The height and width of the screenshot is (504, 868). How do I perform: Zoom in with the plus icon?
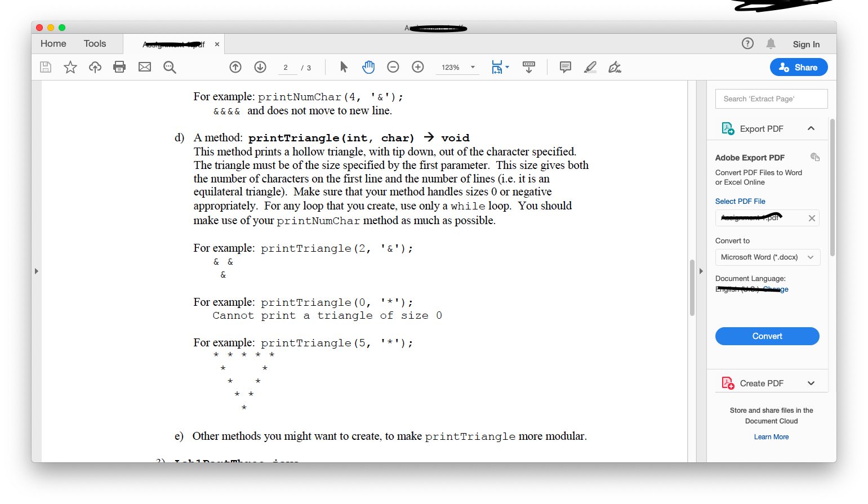pyautogui.click(x=418, y=67)
